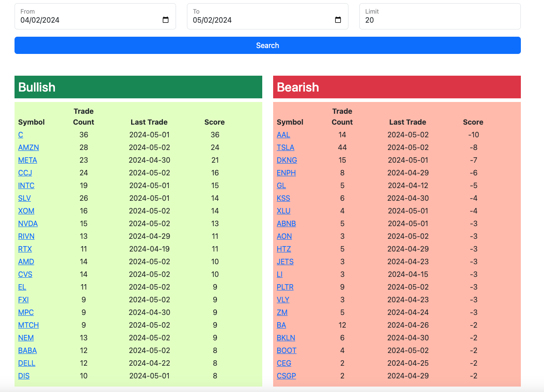Open the FXI symbol link
Viewport: 544px width, 392px height.
[23, 300]
